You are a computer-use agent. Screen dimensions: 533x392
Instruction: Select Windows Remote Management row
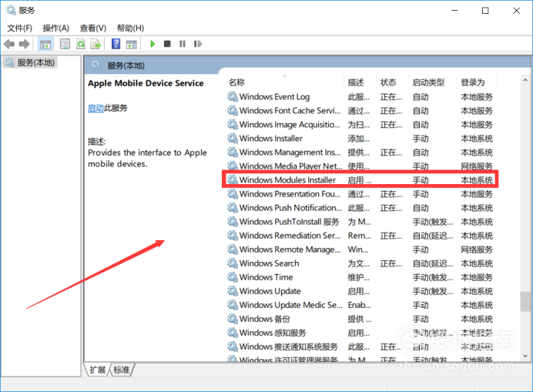[x=360, y=250]
